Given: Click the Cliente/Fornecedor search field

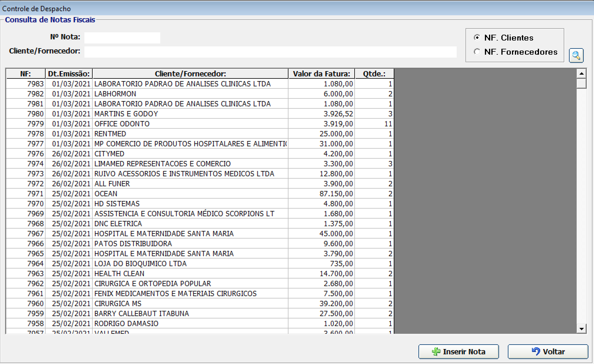Looking at the screenshot, I should 270,52.
